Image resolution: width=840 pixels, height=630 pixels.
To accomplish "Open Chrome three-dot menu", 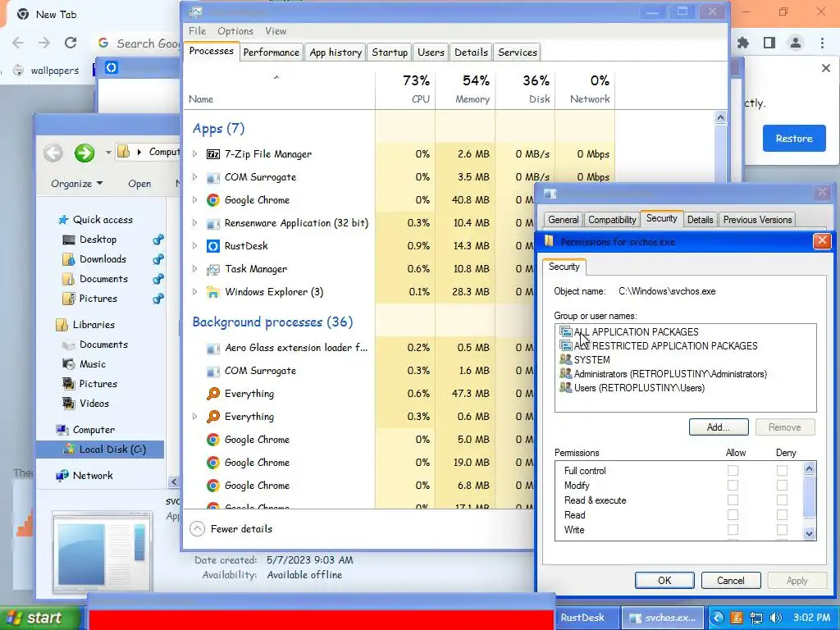I will [822, 43].
